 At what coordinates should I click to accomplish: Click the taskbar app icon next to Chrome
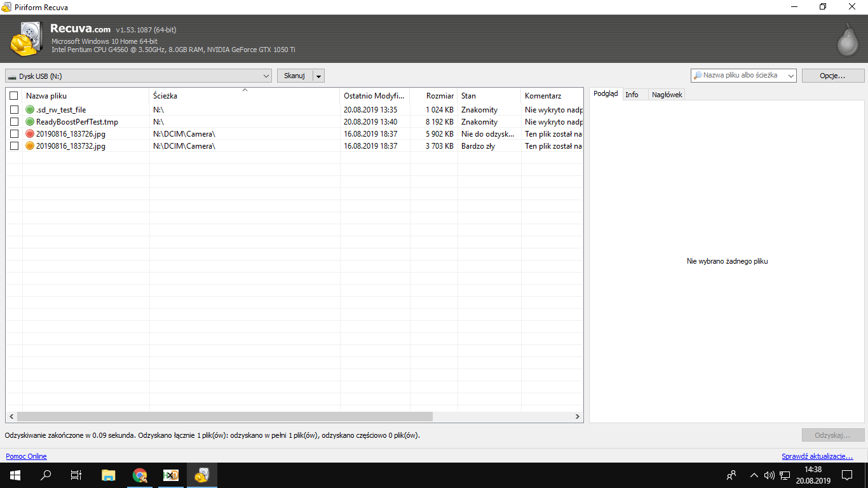pos(171,475)
